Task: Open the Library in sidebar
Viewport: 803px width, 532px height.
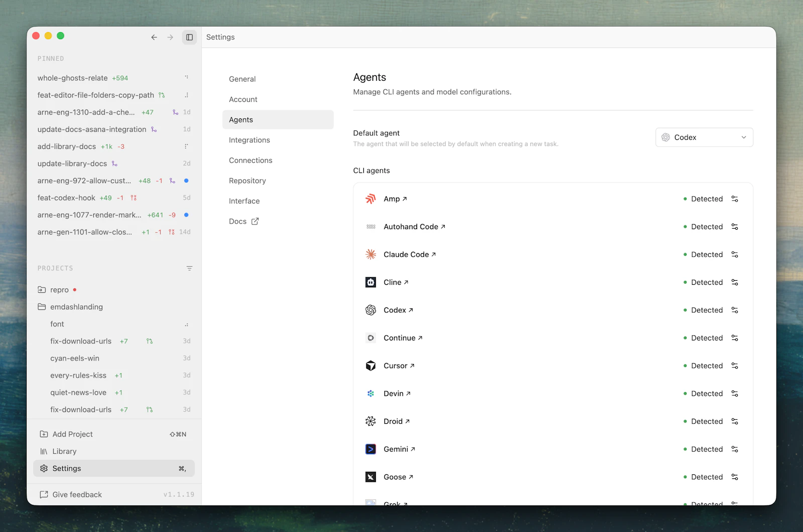Action: (114, 451)
